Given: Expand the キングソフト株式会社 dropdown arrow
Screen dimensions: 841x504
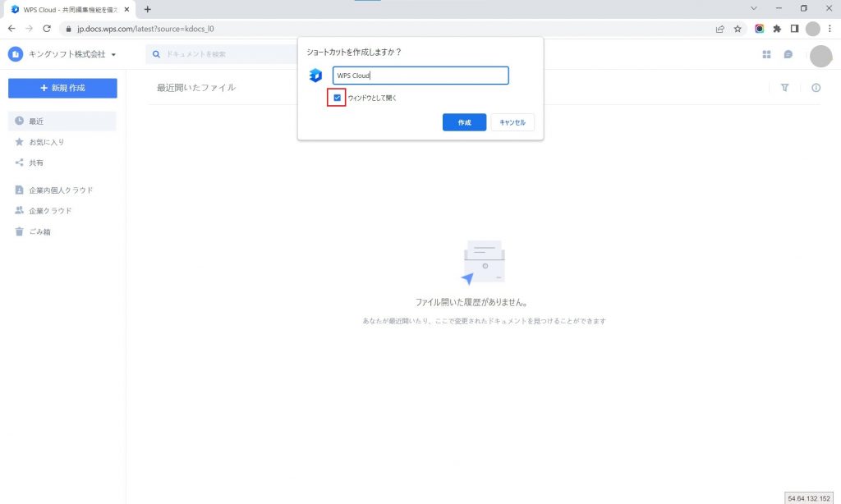Looking at the screenshot, I should [x=113, y=55].
